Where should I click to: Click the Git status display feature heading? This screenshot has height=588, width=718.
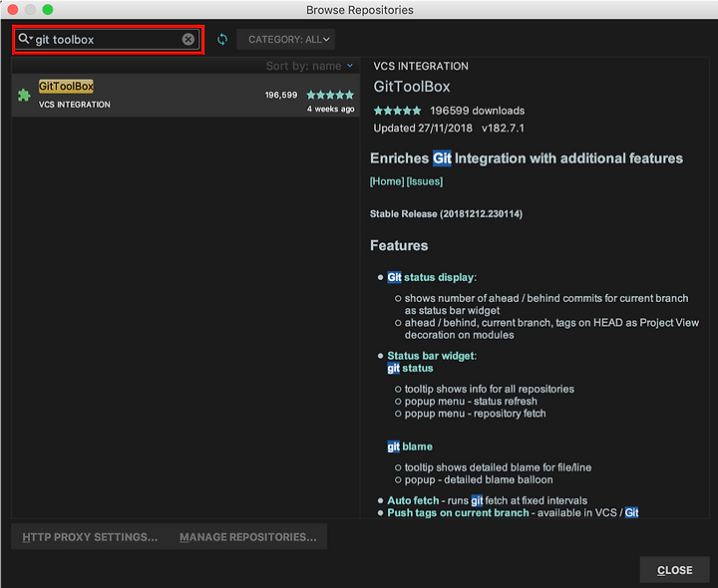click(x=432, y=277)
